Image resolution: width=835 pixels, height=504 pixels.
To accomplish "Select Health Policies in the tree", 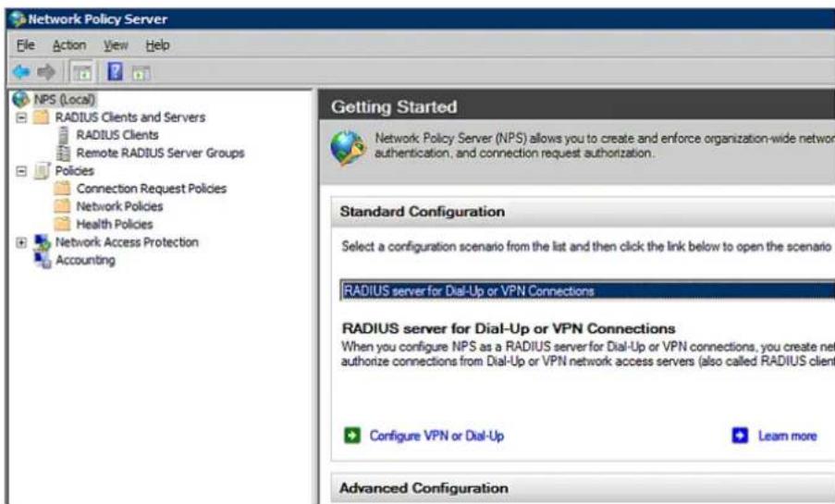I will click(115, 225).
